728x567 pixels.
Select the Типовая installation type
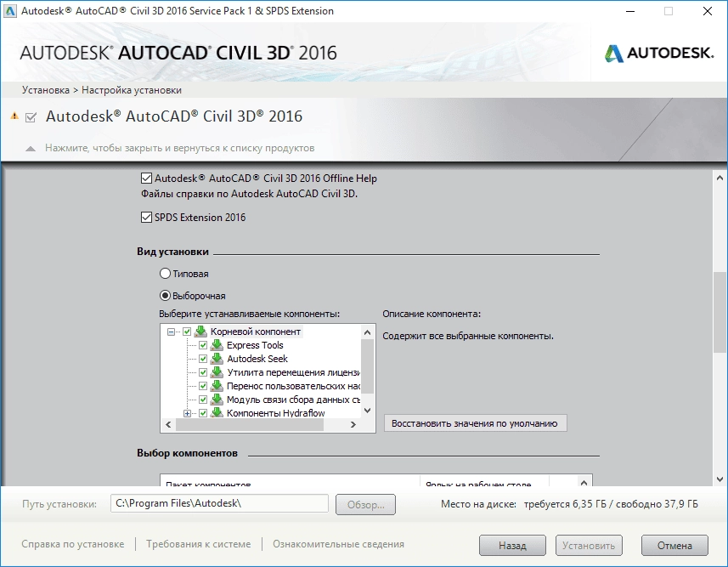point(165,273)
